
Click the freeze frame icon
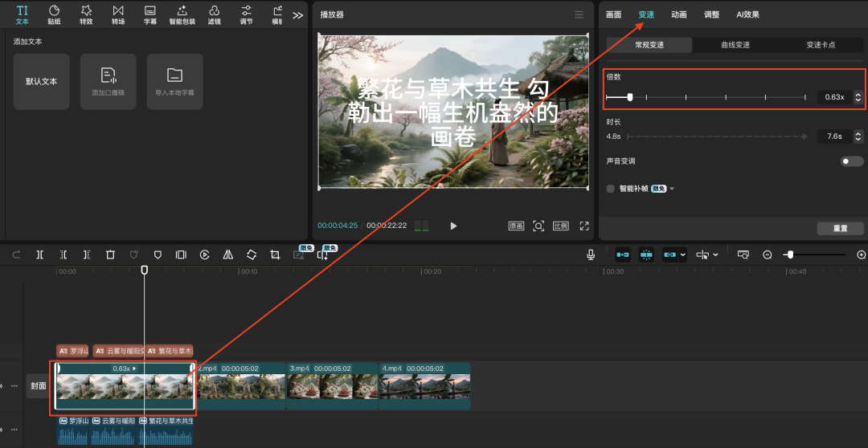click(181, 255)
